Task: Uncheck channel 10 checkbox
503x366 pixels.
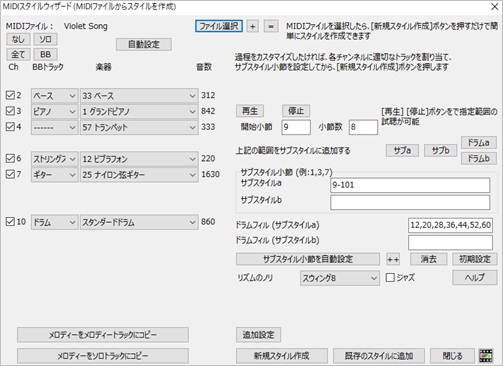Action: pos(10,222)
